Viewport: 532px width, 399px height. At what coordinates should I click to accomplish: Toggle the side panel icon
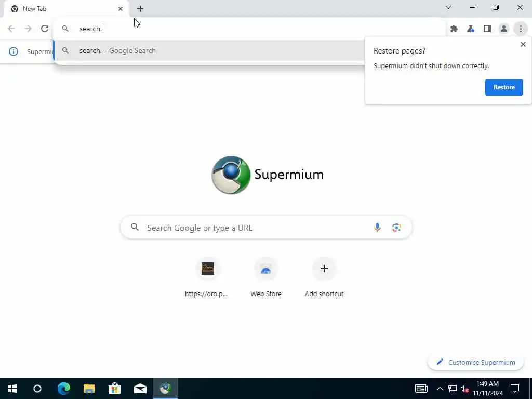[x=487, y=29]
